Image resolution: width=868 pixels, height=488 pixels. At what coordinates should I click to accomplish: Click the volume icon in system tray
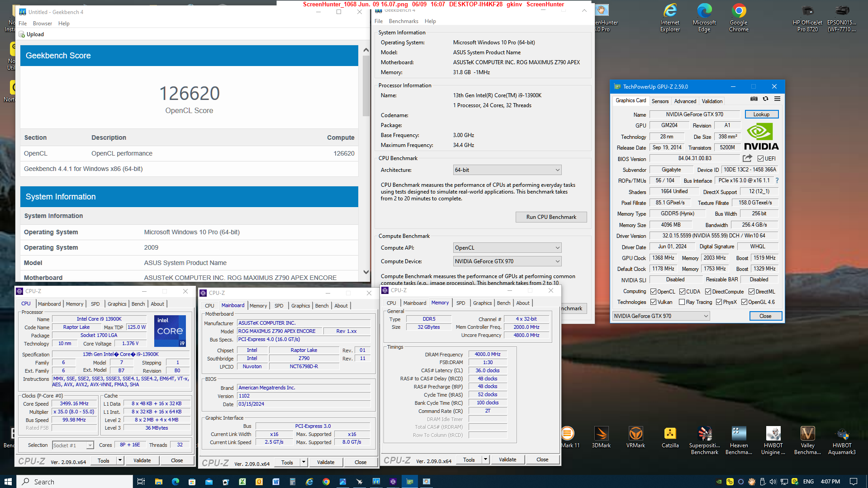click(x=773, y=482)
